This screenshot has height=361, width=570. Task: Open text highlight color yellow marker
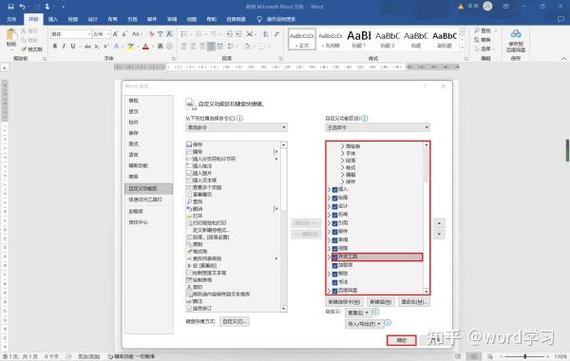tap(131, 47)
